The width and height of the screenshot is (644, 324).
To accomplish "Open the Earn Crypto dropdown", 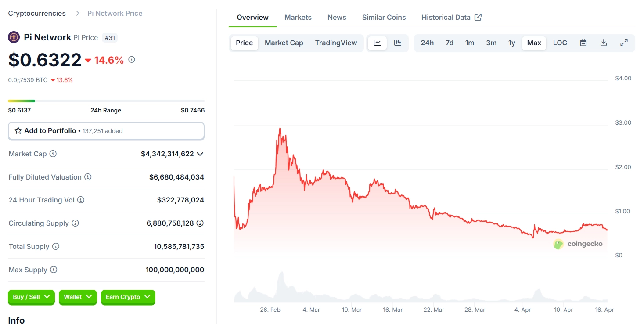I will 128,297.
